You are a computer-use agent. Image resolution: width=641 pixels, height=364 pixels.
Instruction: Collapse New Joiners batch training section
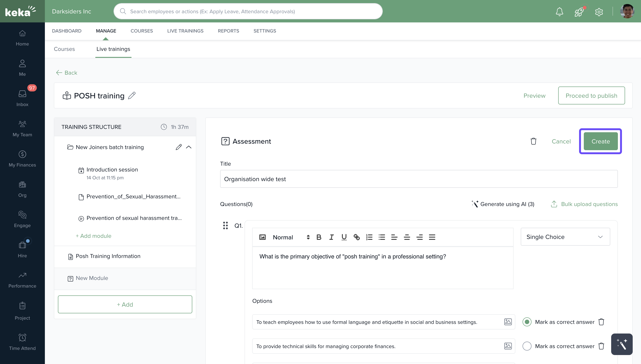(x=189, y=147)
